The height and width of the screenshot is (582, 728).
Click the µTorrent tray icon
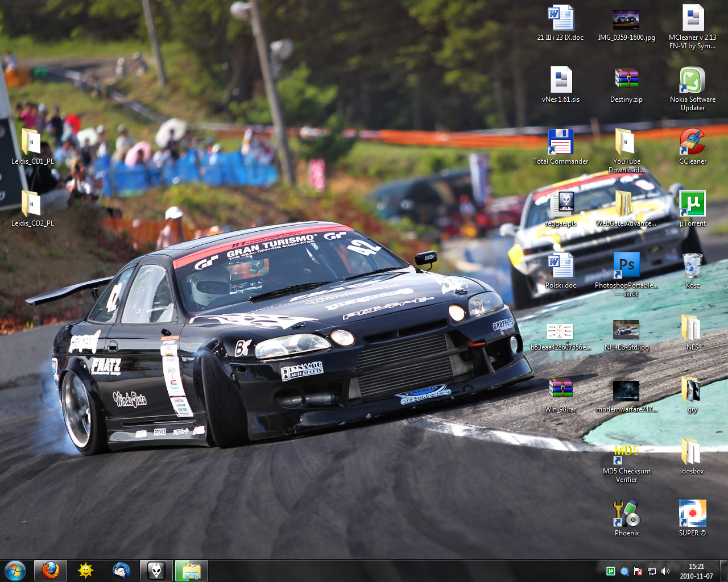pyautogui.click(x=611, y=571)
